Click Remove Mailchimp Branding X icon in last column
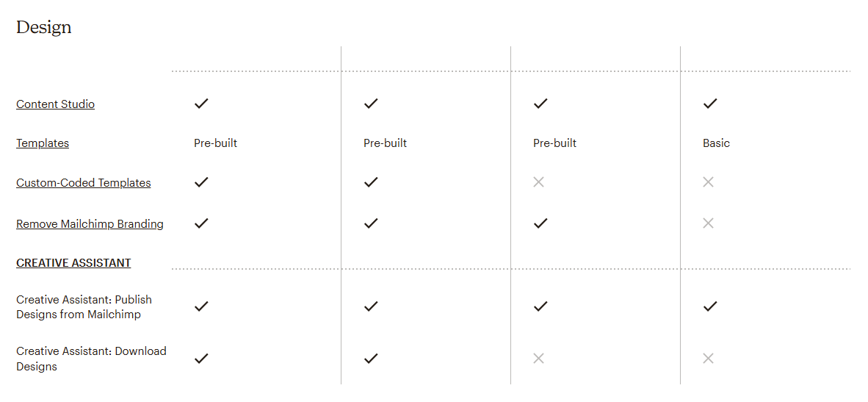Viewport: 868px width, 402px height. (x=708, y=223)
